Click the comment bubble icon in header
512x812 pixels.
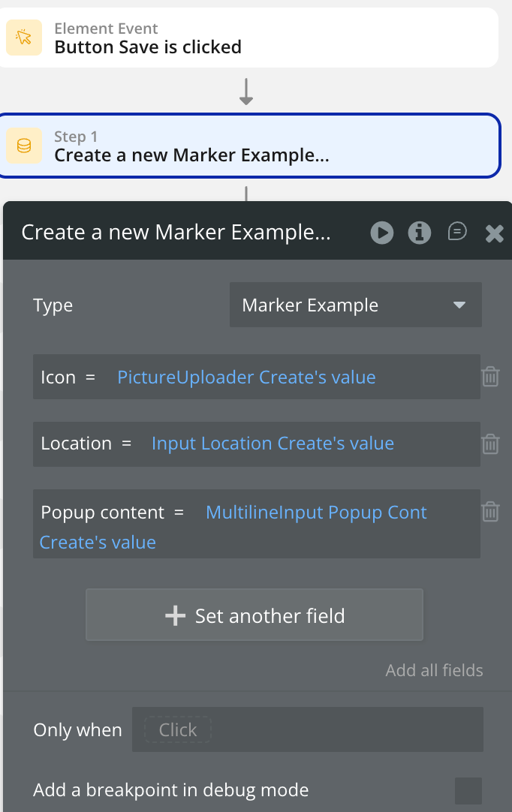(456, 232)
